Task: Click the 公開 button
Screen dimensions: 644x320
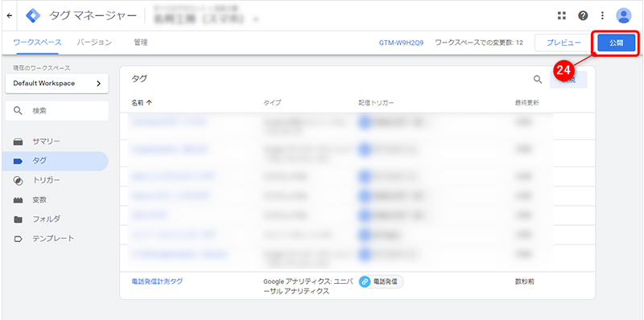Action: pyautogui.click(x=617, y=43)
